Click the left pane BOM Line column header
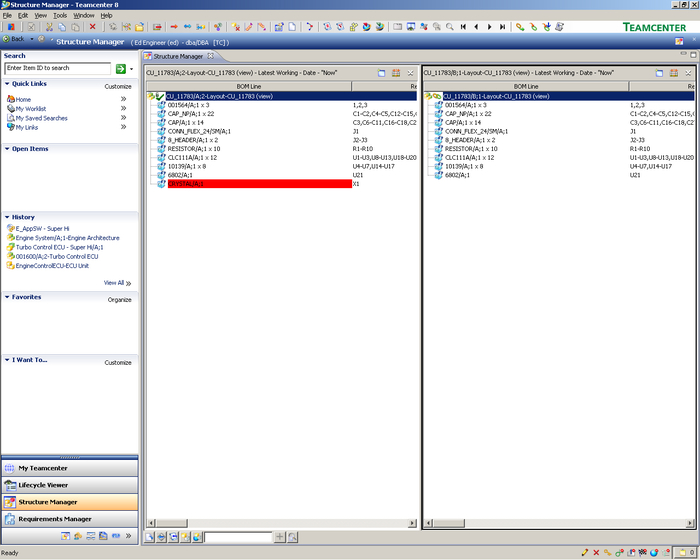This screenshot has height=560, width=700. click(249, 86)
